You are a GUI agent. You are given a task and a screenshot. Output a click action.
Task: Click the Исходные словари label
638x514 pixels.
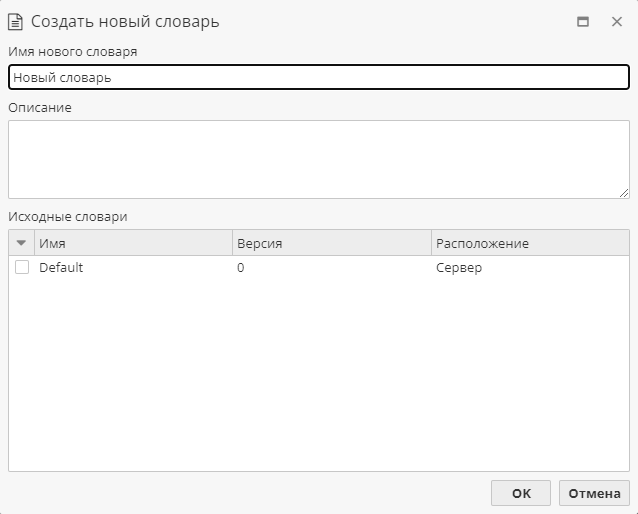(x=68, y=217)
